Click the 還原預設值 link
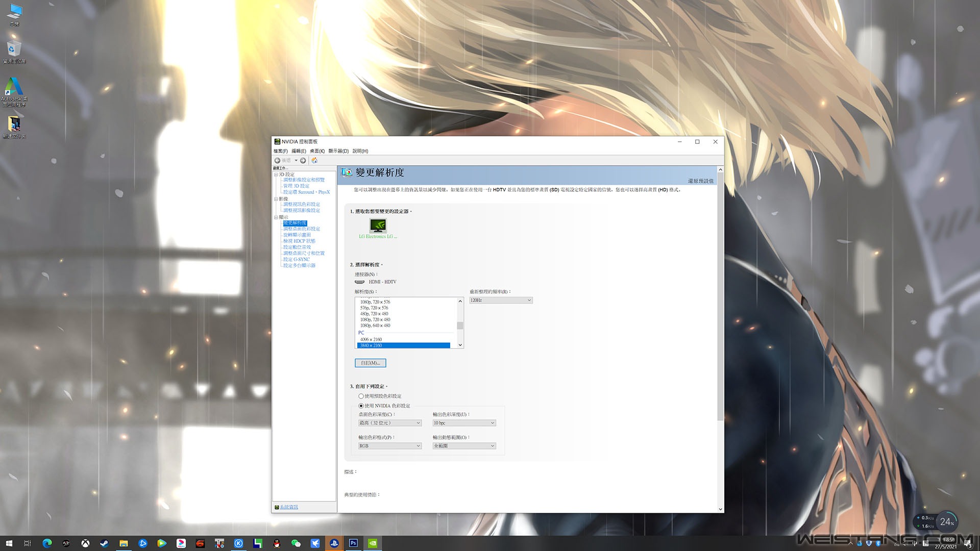Image resolution: width=980 pixels, height=551 pixels. pos(701,181)
